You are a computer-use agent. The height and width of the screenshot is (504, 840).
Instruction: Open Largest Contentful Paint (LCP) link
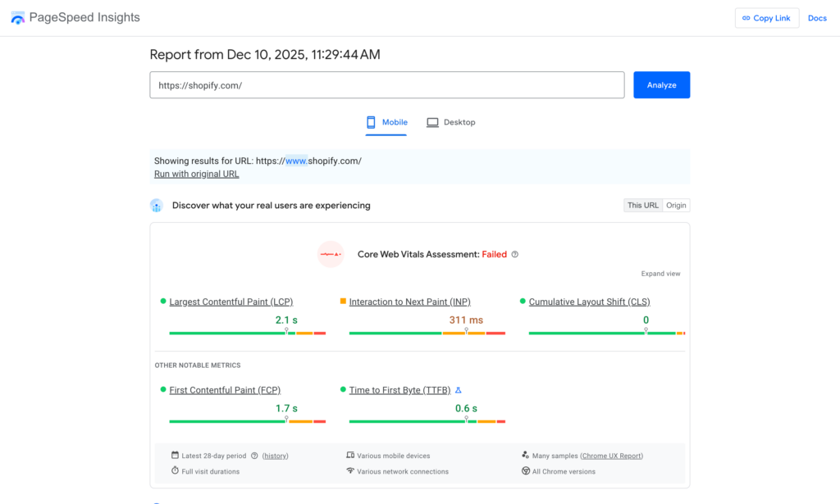click(x=231, y=302)
